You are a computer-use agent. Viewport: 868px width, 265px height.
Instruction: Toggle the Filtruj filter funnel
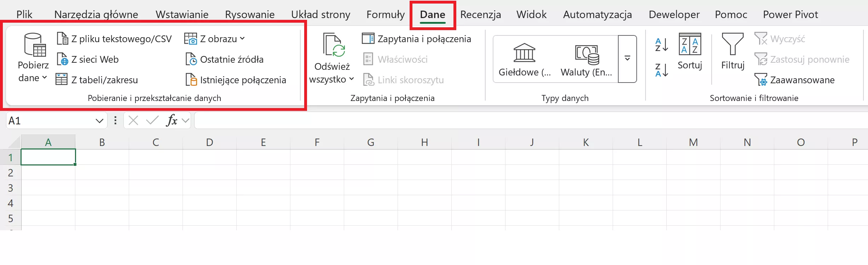733,51
